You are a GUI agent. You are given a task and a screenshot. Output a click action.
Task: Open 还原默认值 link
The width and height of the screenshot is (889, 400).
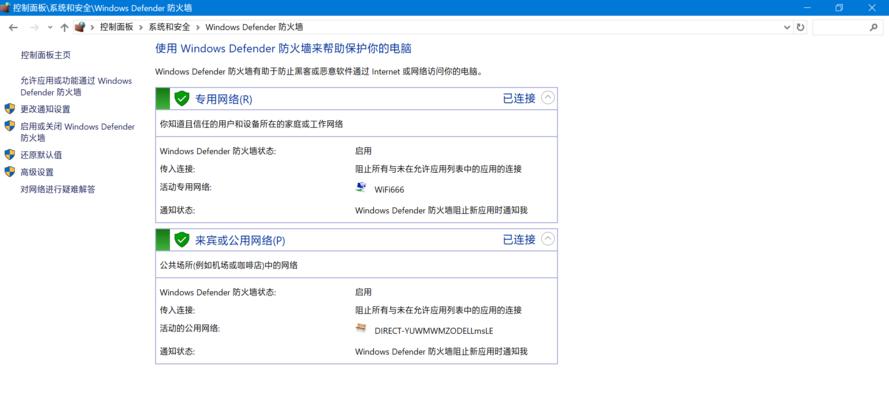click(41, 155)
